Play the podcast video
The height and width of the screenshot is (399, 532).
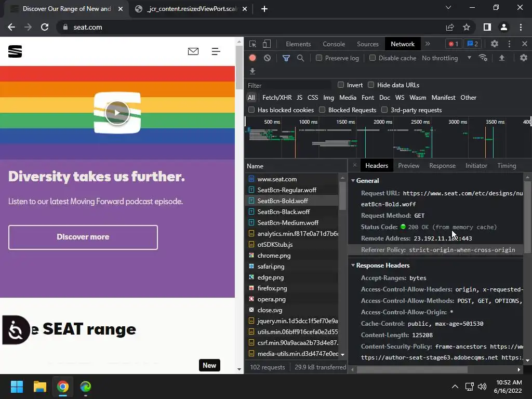pyautogui.click(x=117, y=113)
